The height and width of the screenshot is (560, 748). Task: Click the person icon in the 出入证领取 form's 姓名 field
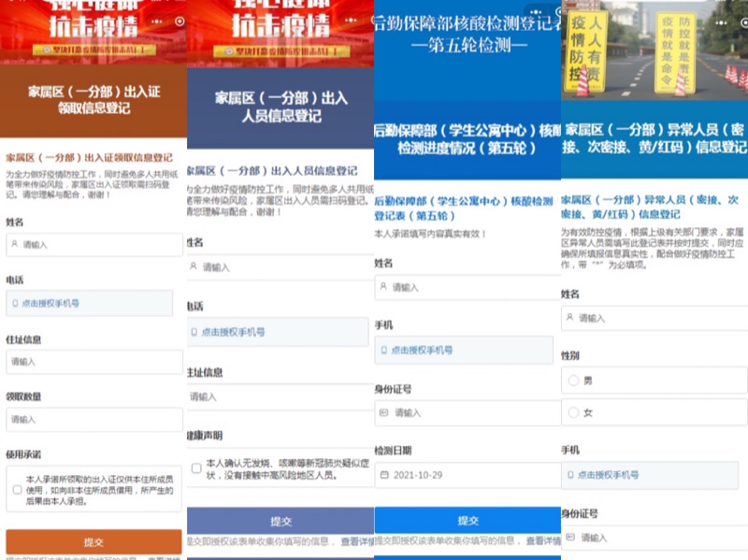pos(15,244)
